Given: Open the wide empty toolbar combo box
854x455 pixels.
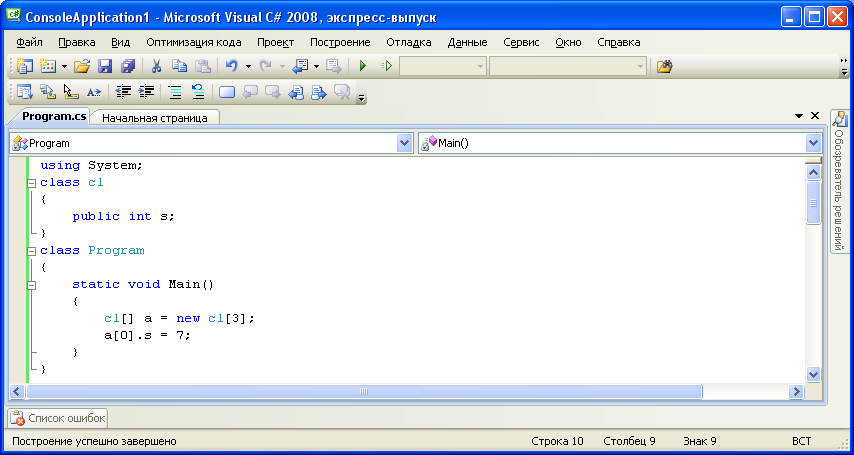Looking at the screenshot, I should pos(568,66).
